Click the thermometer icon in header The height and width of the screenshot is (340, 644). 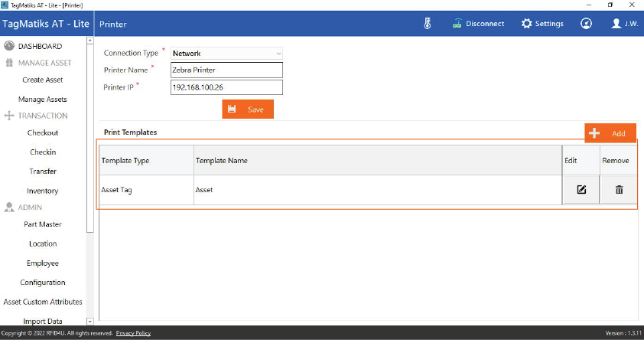point(428,24)
